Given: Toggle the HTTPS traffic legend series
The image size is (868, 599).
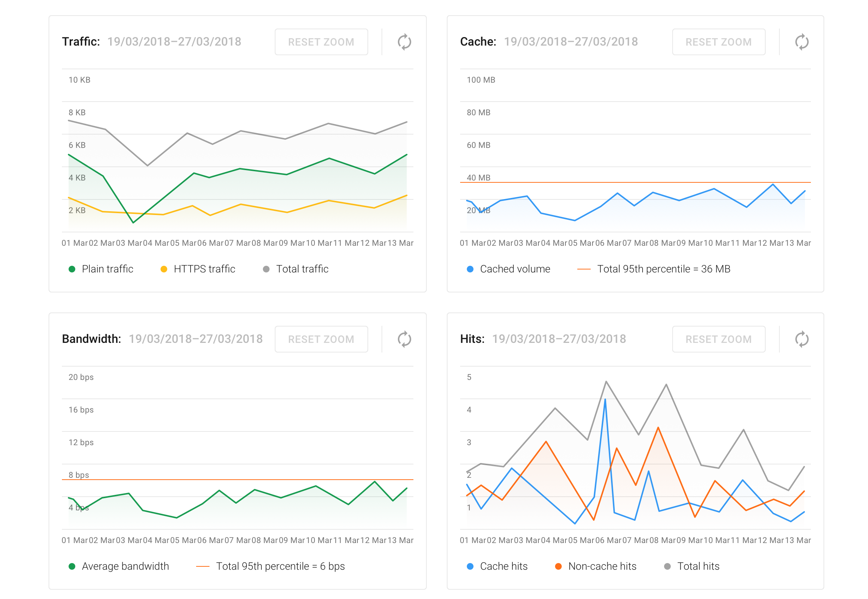Looking at the screenshot, I should click(x=198, y=269).
